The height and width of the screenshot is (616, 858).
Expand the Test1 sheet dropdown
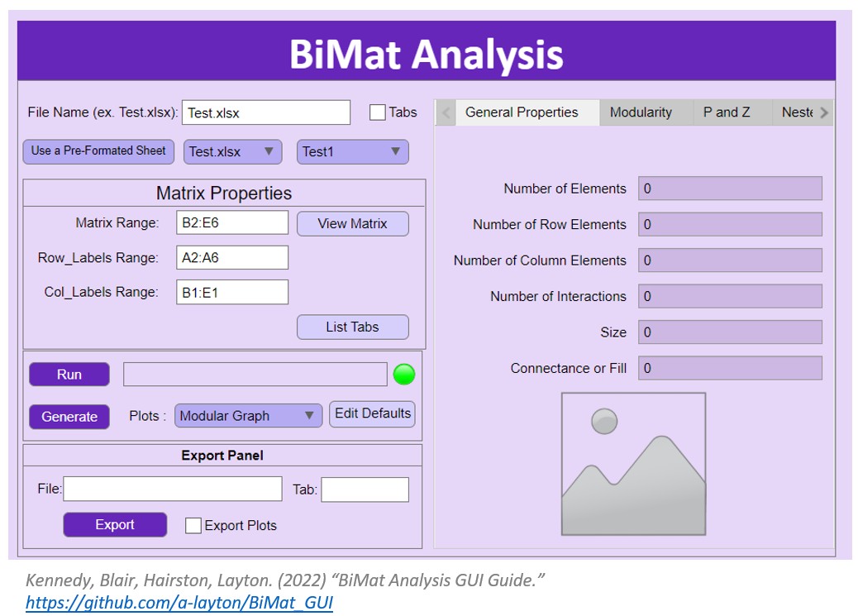click(x=352, y=151)
